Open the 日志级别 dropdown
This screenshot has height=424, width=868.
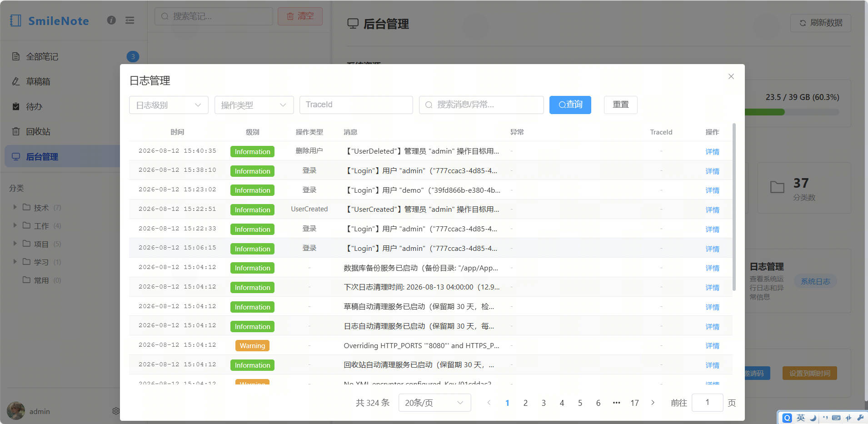pos(169,105)
